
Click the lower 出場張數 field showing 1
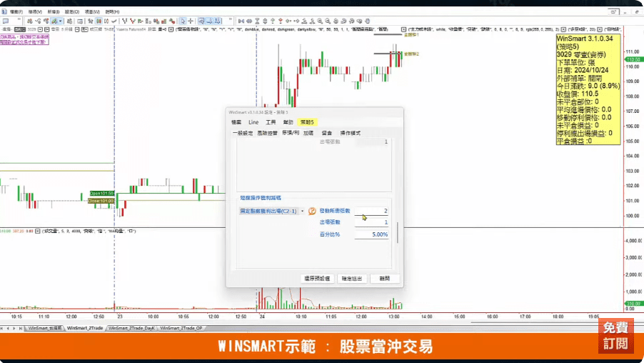(x=371, y=222)
